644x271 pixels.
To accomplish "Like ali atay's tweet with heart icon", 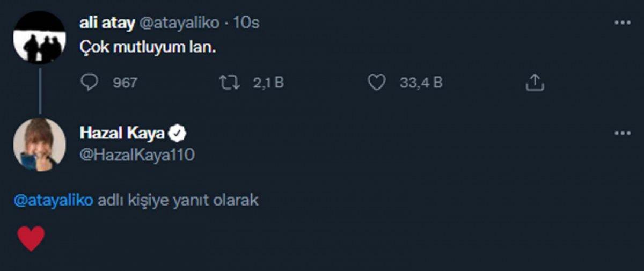I will tap(376, 83).
